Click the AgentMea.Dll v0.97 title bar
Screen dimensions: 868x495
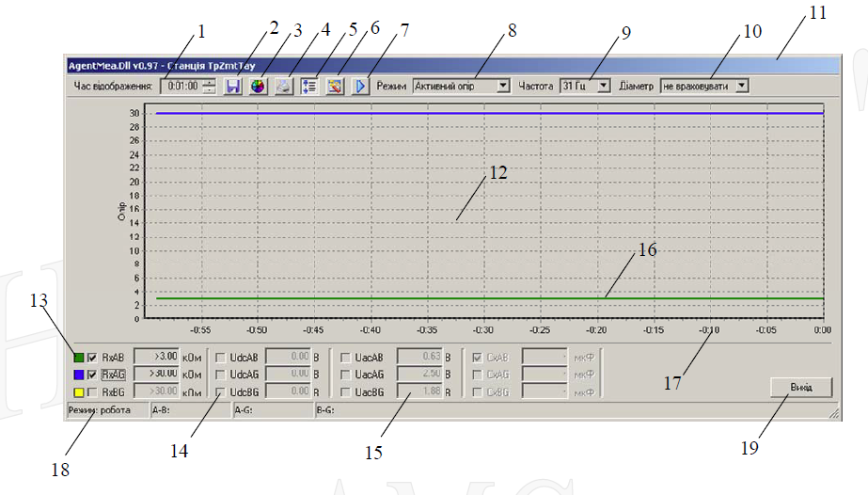coord(453,66)
